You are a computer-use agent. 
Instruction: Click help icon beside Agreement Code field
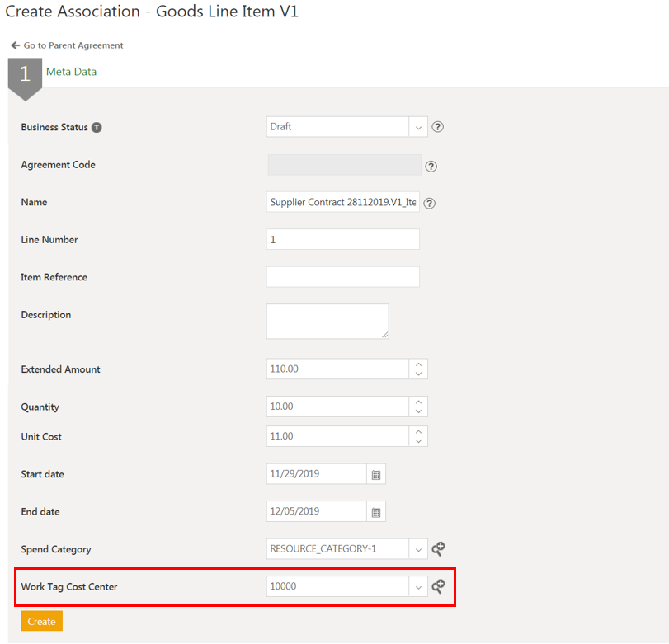point(431,166)
